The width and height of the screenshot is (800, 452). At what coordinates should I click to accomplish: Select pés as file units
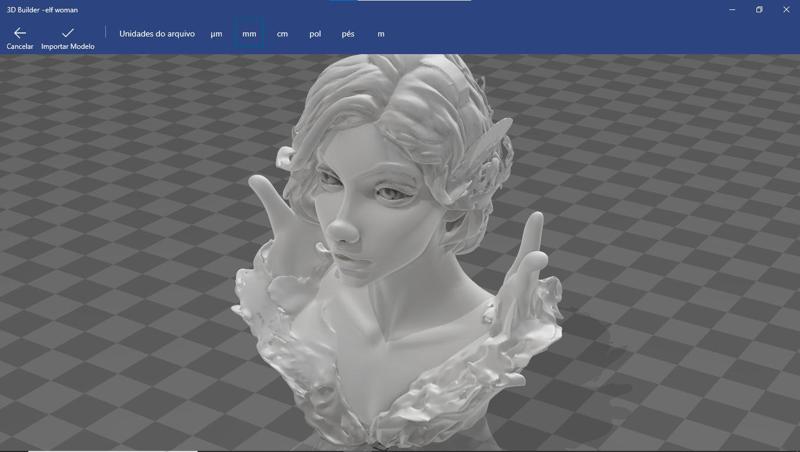click(x=348, y=34)
